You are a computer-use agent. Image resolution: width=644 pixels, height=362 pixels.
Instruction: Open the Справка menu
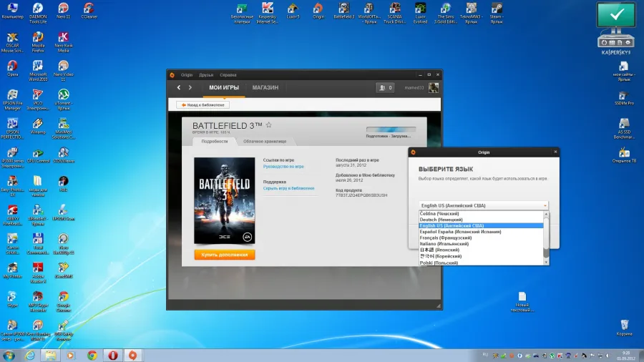pos(228,75)
